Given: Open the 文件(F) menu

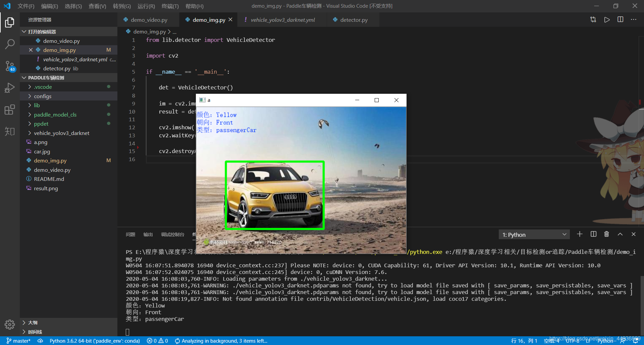Looking at the screenshot, I should 26,6.
